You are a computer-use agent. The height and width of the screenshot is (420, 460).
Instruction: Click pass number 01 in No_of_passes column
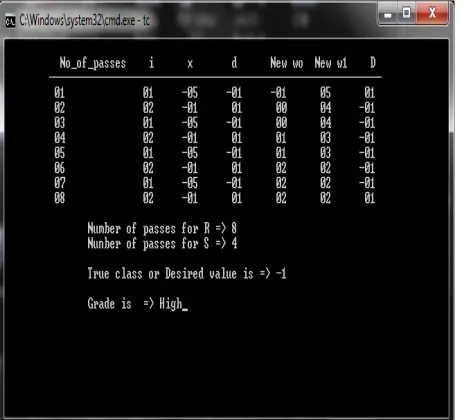tap(60, 93)
